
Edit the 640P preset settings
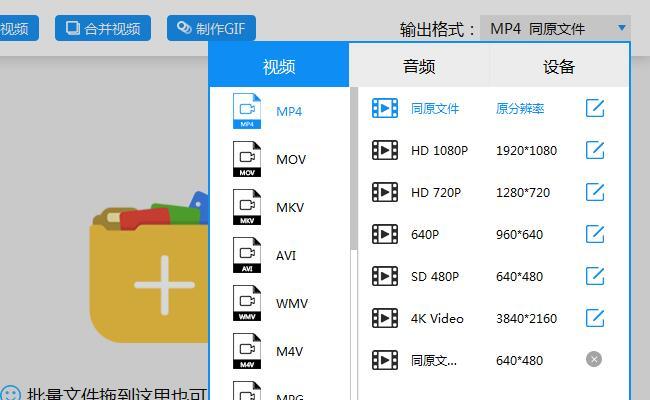(595, 234)
